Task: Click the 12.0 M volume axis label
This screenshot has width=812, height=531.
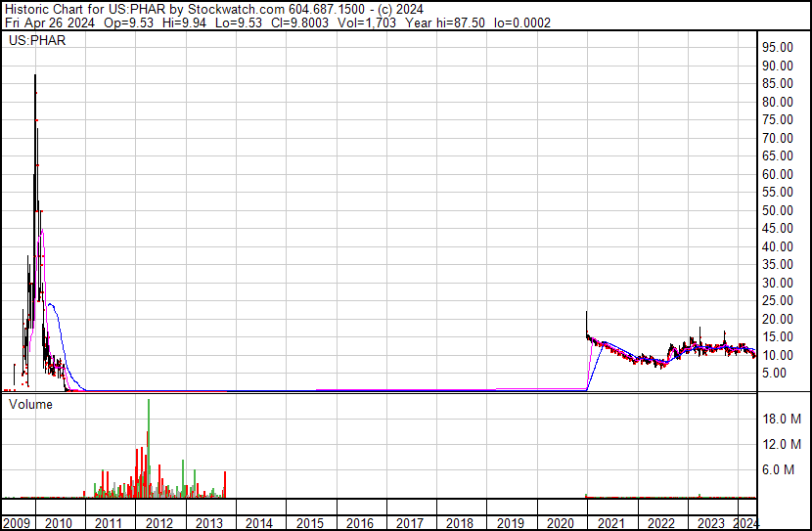Action: [783, 444]
